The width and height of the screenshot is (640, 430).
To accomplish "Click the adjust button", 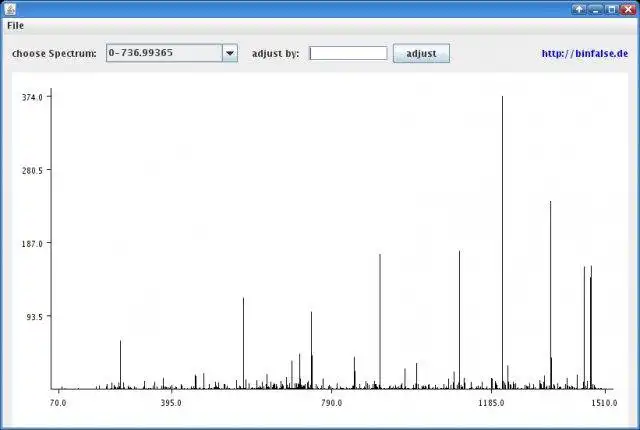I will click(x=421, y=53).
